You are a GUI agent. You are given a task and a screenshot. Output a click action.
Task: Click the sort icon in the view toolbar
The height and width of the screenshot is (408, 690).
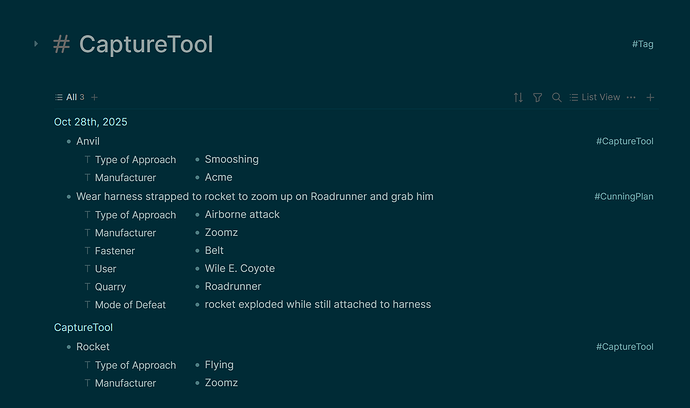518,97
